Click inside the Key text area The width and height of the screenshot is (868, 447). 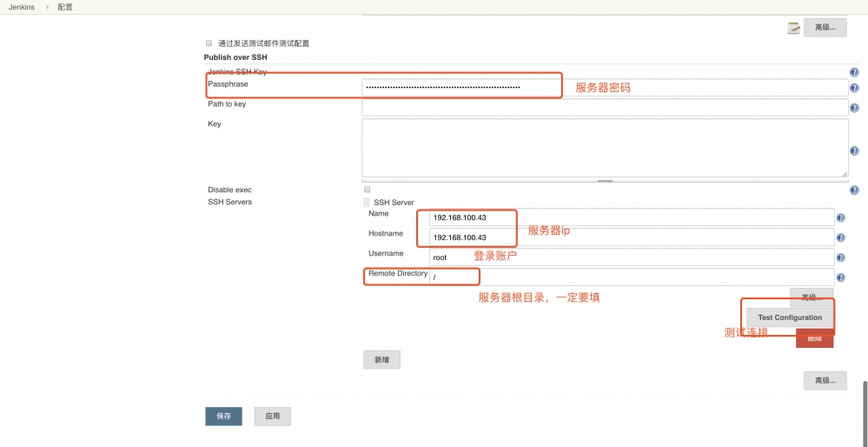(605, 148)
